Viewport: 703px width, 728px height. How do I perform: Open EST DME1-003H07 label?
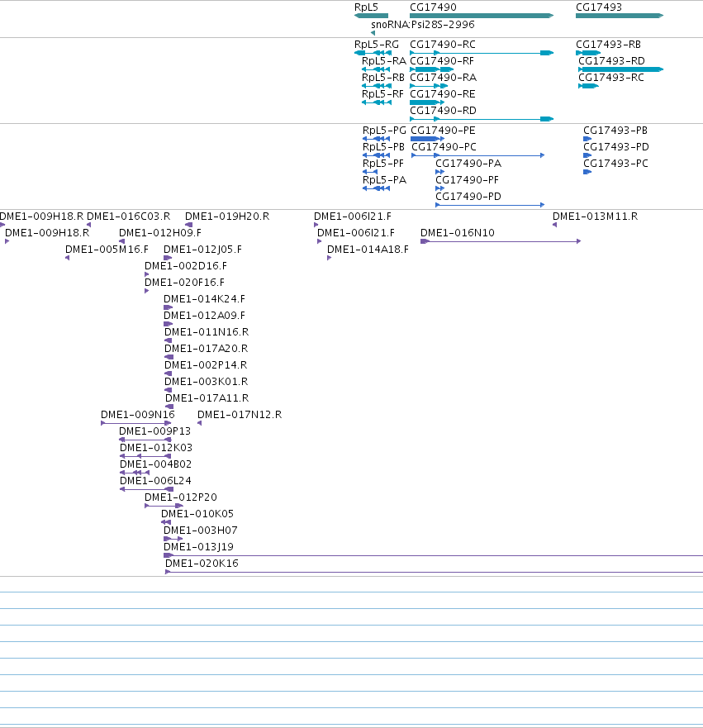pos(201,531)
